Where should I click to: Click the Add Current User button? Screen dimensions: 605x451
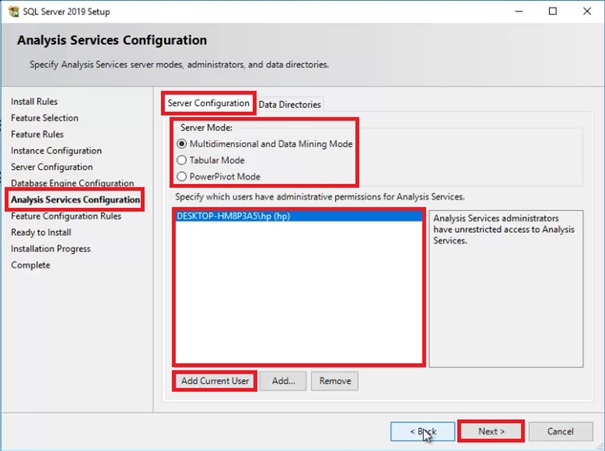[215, 381]
